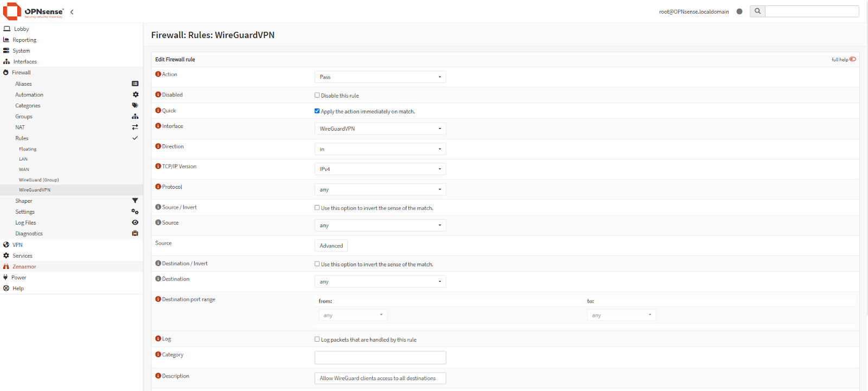Expand the TCP/IP Version dropdown
The width and height of the screenshot is (868, 391).
click(x=380, y=169)
